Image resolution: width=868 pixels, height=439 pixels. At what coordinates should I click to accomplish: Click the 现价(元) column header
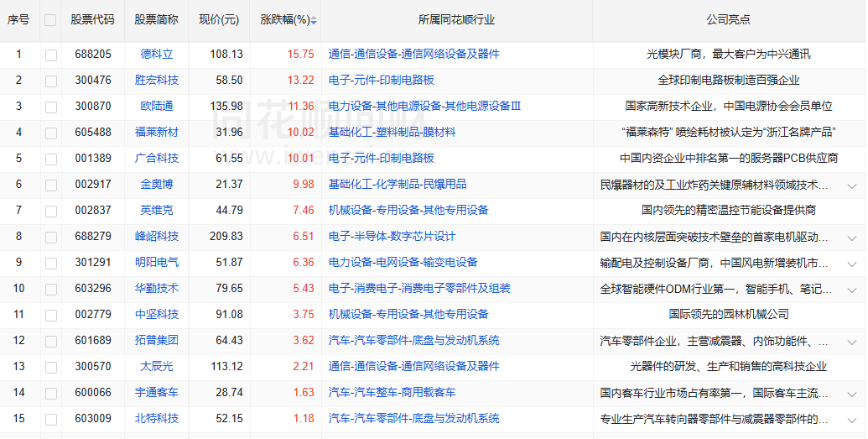[x=219, y=19]
